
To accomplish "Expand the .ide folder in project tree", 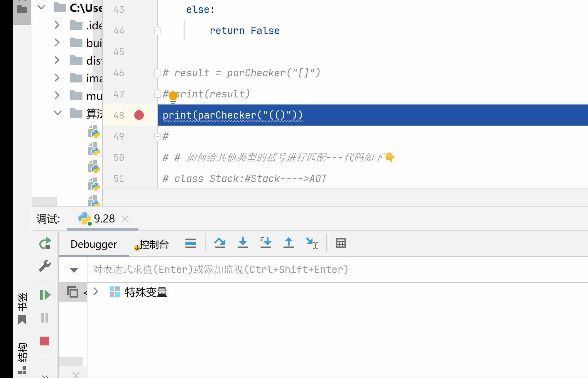I will tap(57, 25).
